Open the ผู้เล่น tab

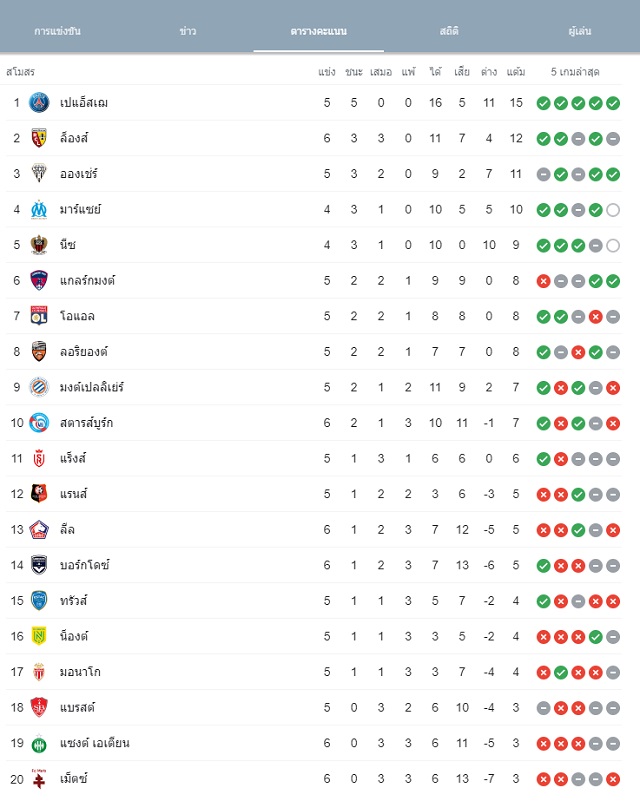[580, 31]
